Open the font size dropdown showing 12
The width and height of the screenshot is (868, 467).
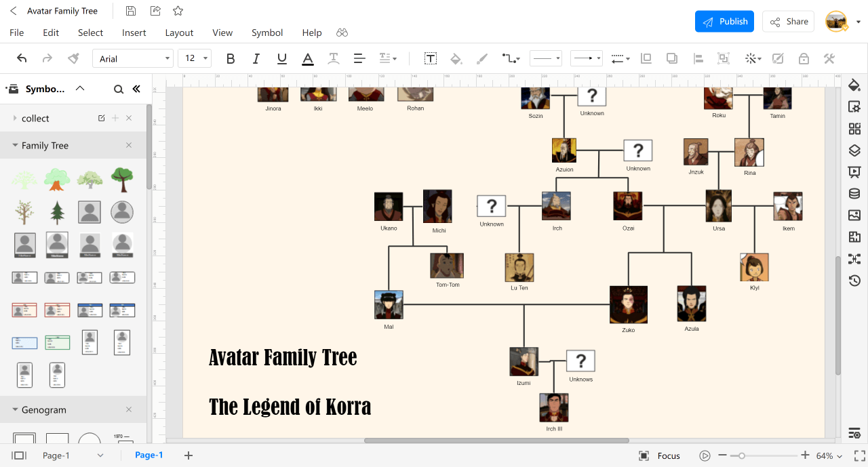pyautogui.click(x=195, y=58)
